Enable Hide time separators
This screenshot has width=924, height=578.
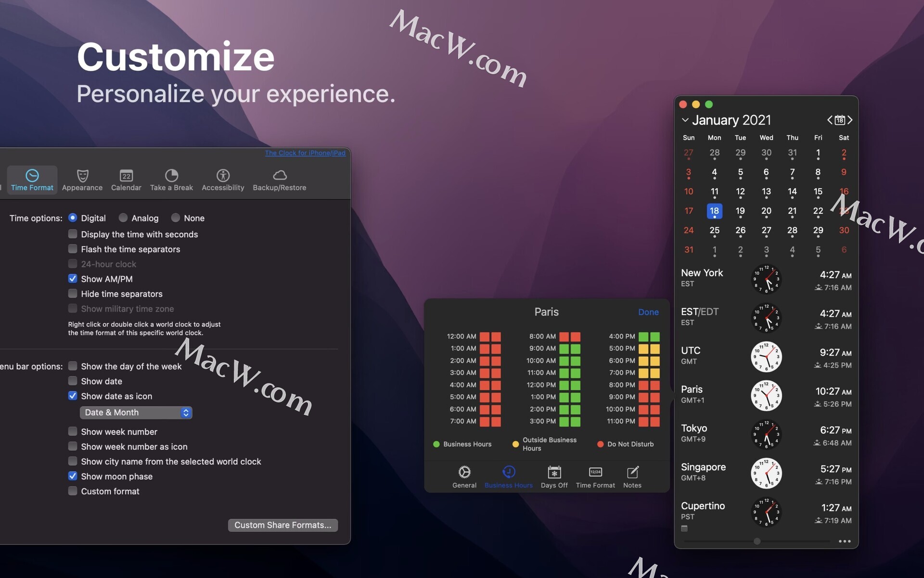coord(73,294)
